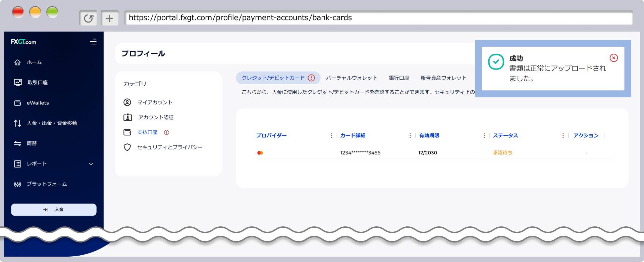Sort by カード詳細 column header
Screen dimensions: 644x262
(x=353, y=135)
